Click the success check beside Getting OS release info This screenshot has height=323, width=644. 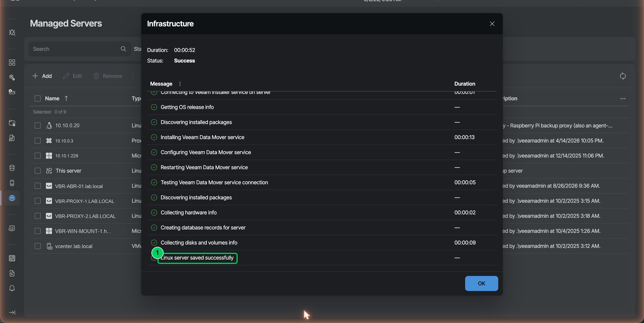click(x=154, y=107)
